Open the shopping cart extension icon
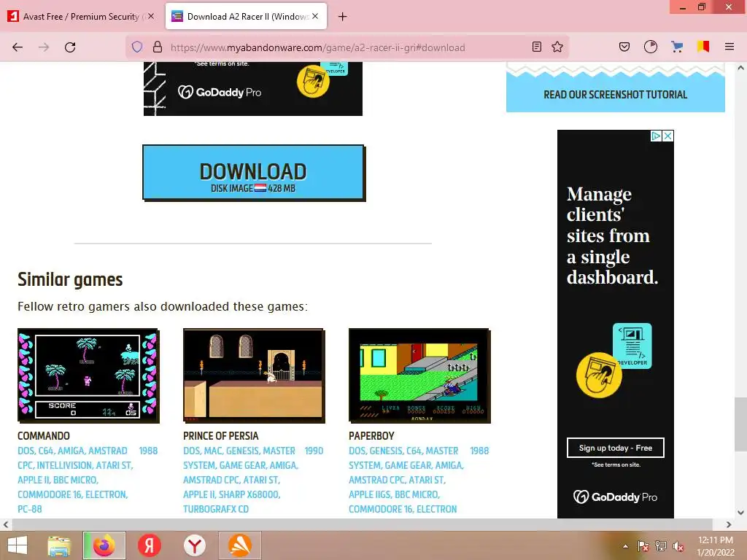Screen dimensions: 747x560 [677, 47]
